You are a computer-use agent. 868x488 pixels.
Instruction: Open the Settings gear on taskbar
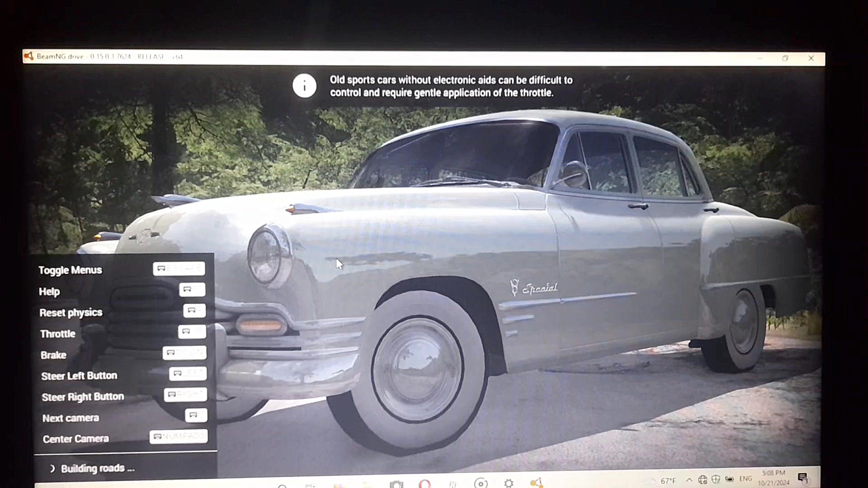pos(509,483)
